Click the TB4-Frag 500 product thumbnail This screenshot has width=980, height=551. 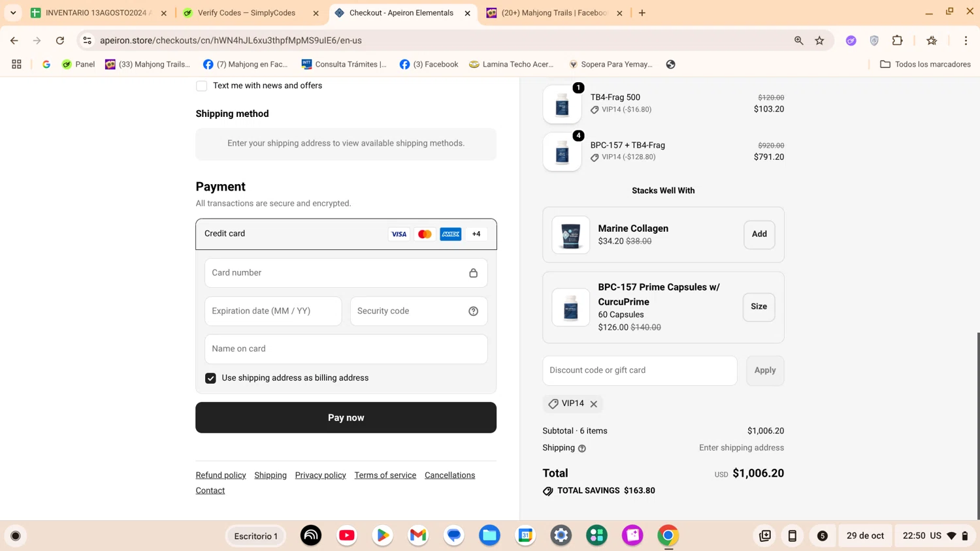coord(562,104)
